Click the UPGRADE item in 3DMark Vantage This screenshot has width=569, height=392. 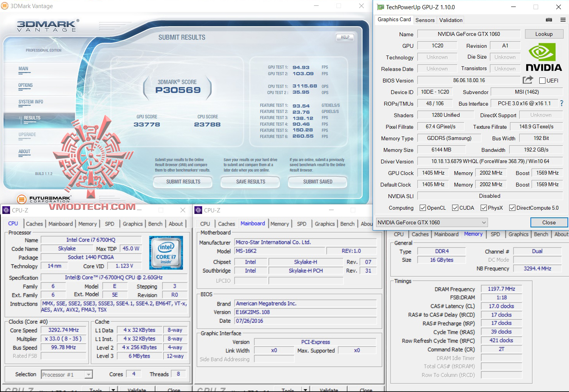point(27,135)
